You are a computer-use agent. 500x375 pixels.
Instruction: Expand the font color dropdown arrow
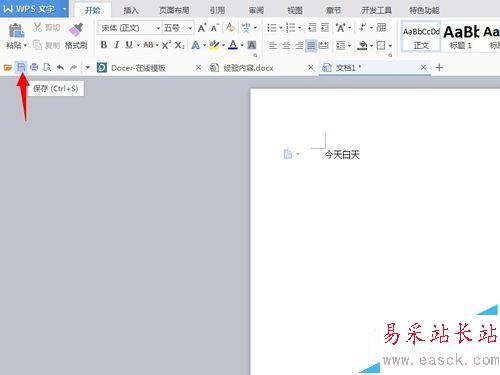tap(242, 45)
